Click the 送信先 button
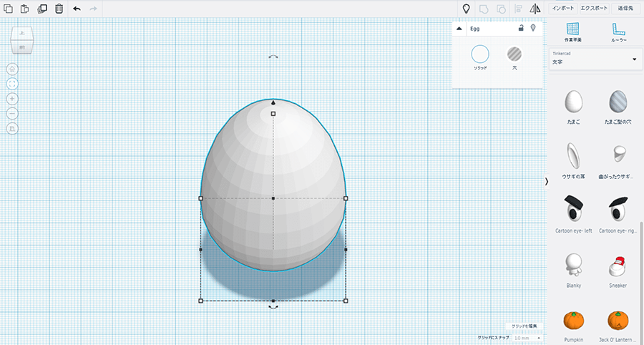 click(x=625, y=9)
